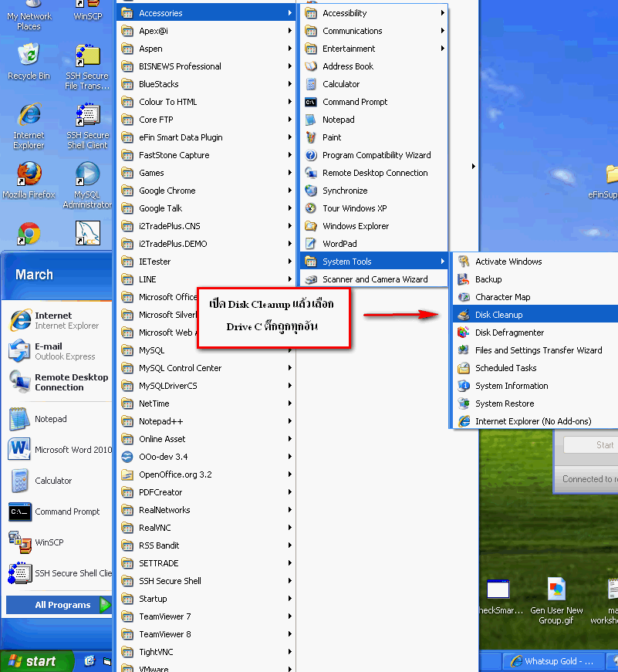The width and height of the screenshot is (618, 672).
Task: Open E-mail Outlook Express pinned item
Action: tap(59, 351)
